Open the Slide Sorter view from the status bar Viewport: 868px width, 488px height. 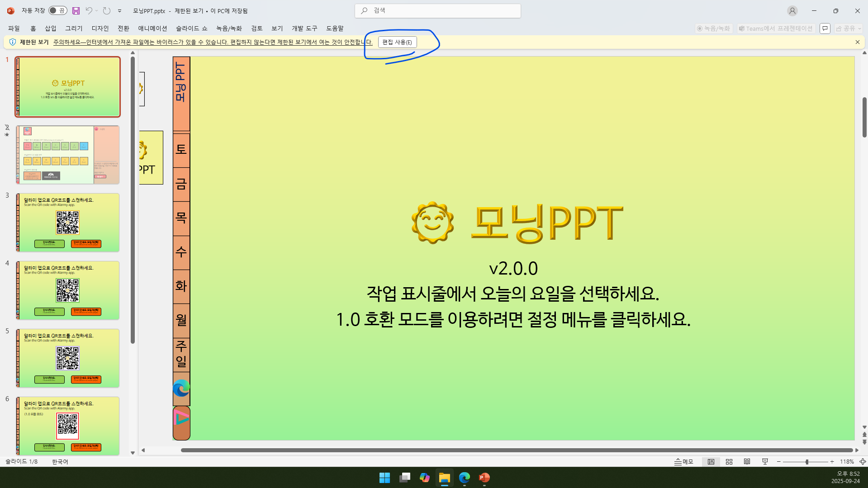729,461
